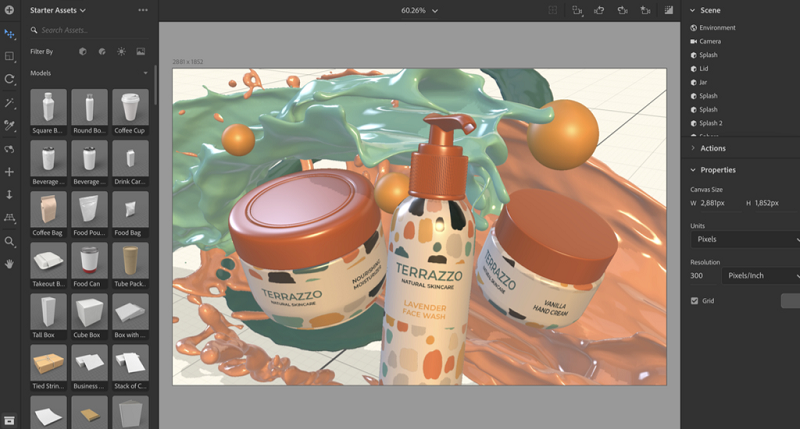Select the Environment item in Scene
The width and height of the screenshot is (800, 429).
[717, 28]
